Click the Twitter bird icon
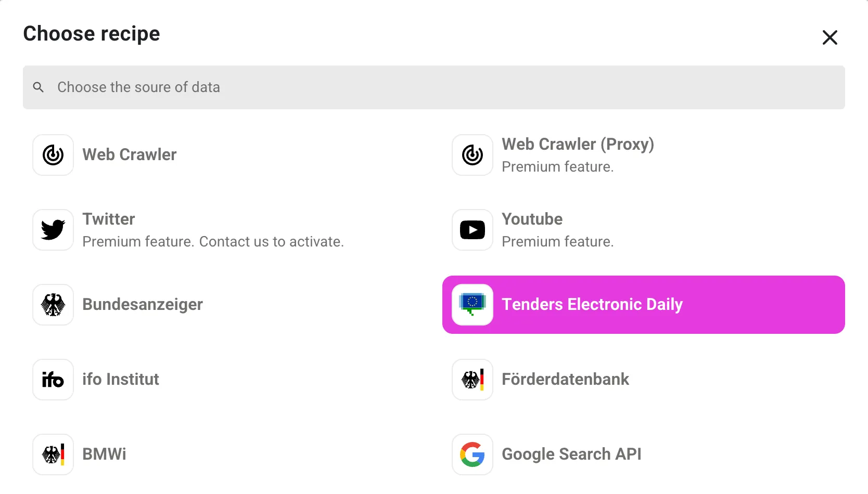Image resolution: width=868 pixels, height=494 pixels. coord(53,230)
